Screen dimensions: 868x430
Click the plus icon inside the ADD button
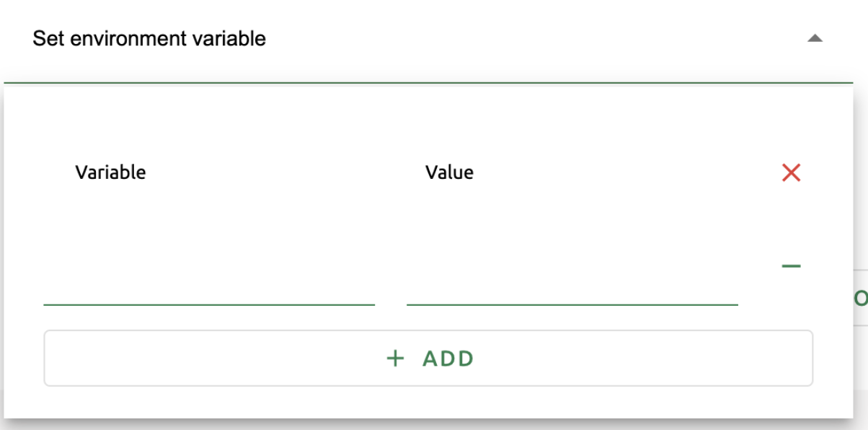(x=393, y=356)
